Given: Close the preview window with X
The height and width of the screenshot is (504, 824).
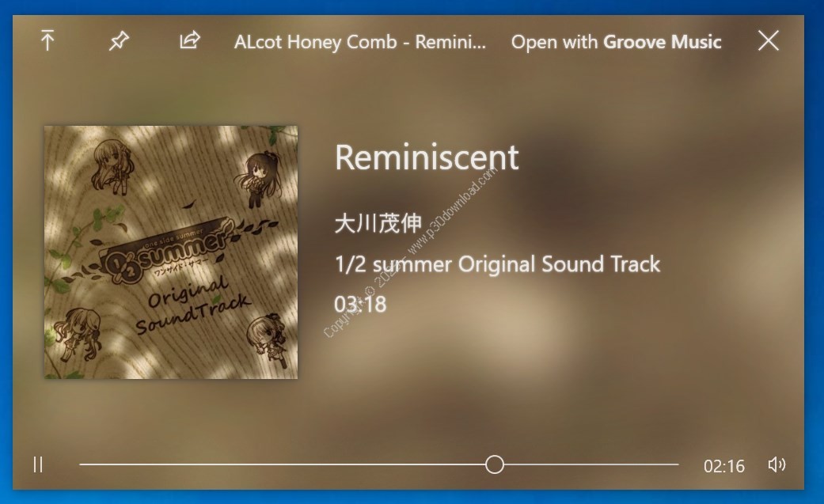Looking at the screenshot, I should (769, 40).
